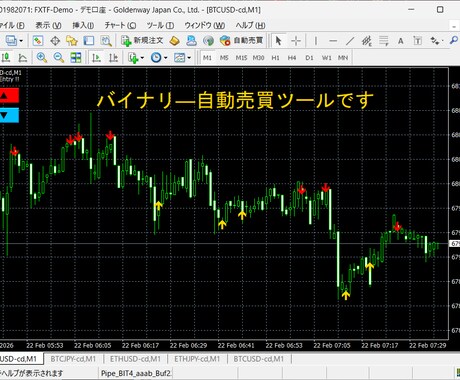The height and width of the screenshot is (380, 460).
Task: Open the Navigator star-folder icon
Action: [72, 41]
